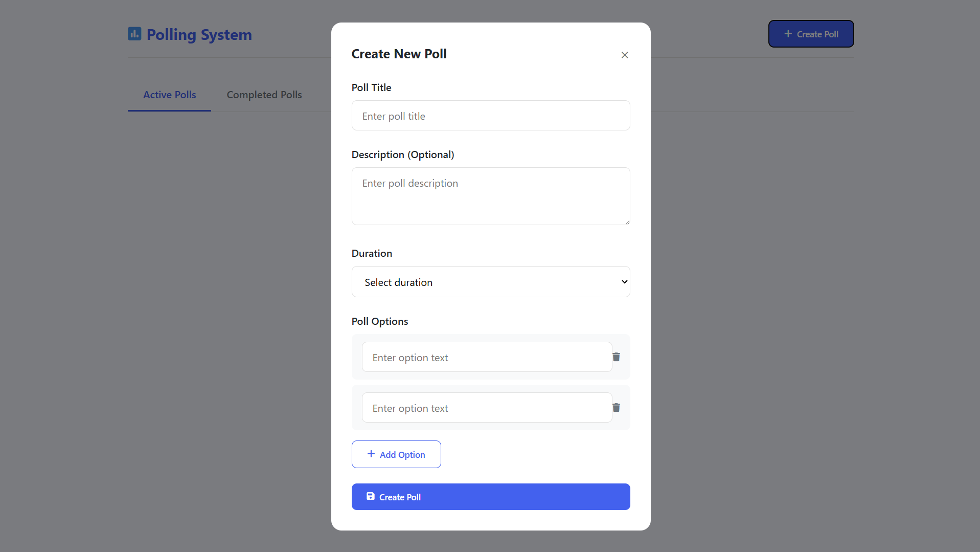
Task: Switch to the Completed Polls tab
Action: pyautogui.click(x=264, y=95)
